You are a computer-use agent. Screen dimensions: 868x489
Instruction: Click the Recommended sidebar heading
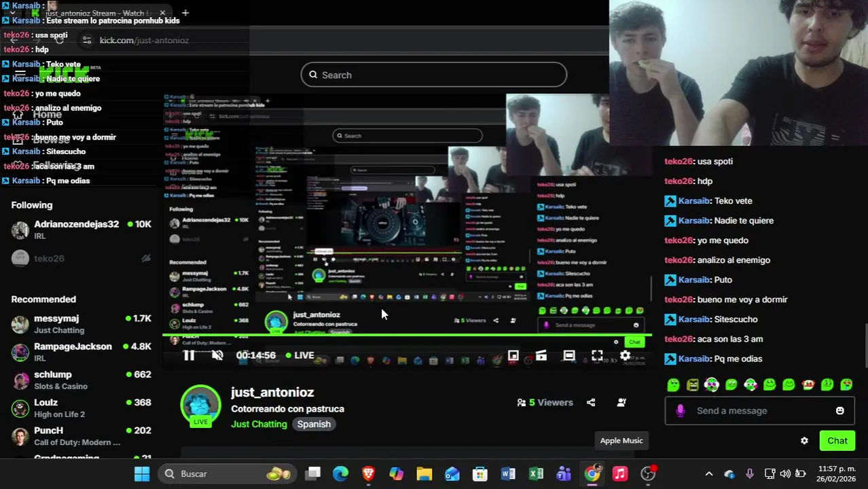click(43, 299)
